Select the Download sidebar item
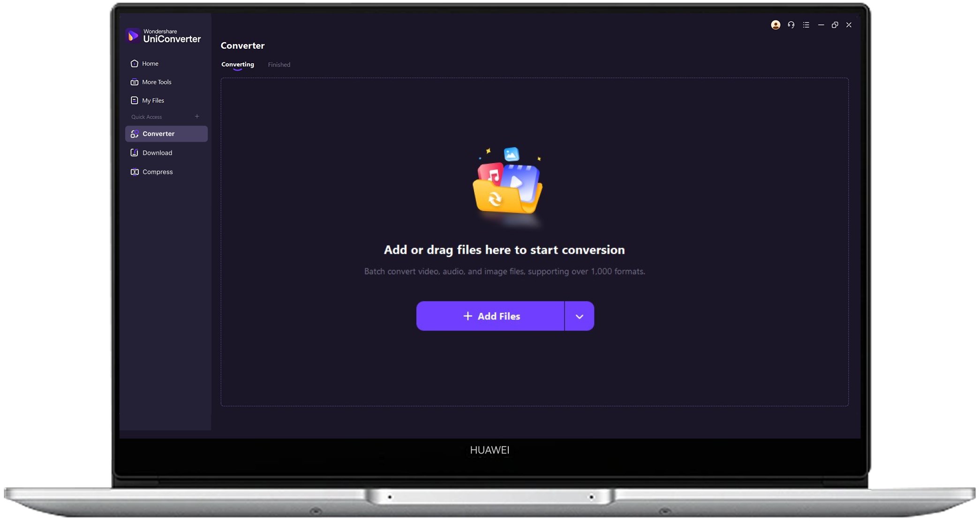 [157, 153]
